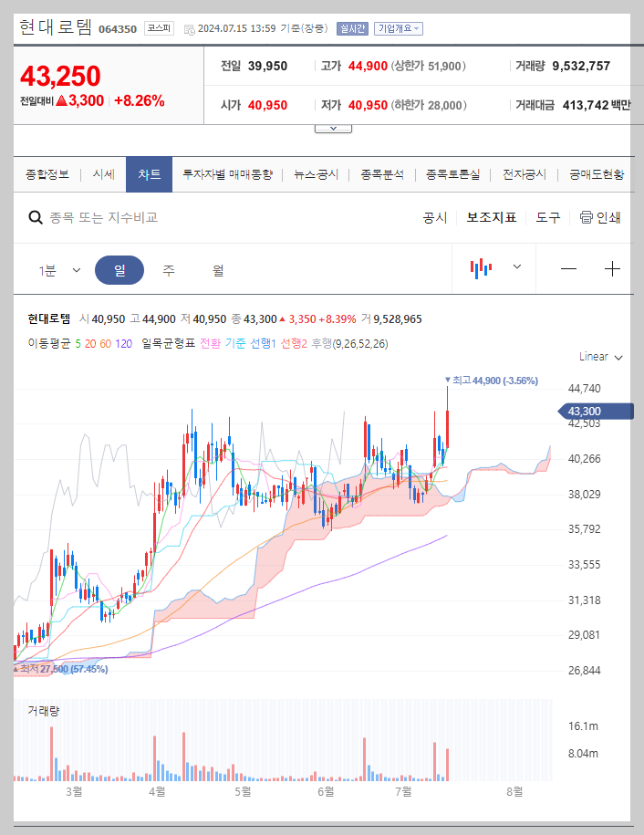Click the search magnifier in the stock comparison field

pyautogui.click(x=35, y=218)
